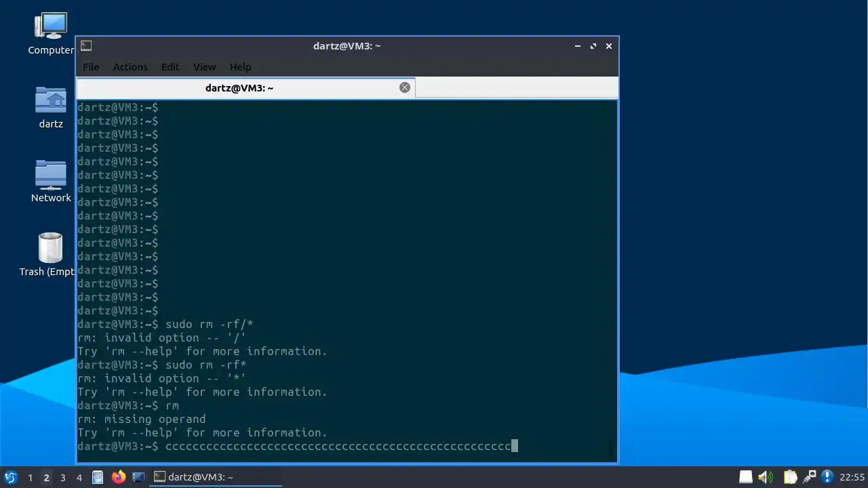The width and height of the screenshot is (868, 488).
Task: Click the show desktop panel icon
Action: coord(138,477)
